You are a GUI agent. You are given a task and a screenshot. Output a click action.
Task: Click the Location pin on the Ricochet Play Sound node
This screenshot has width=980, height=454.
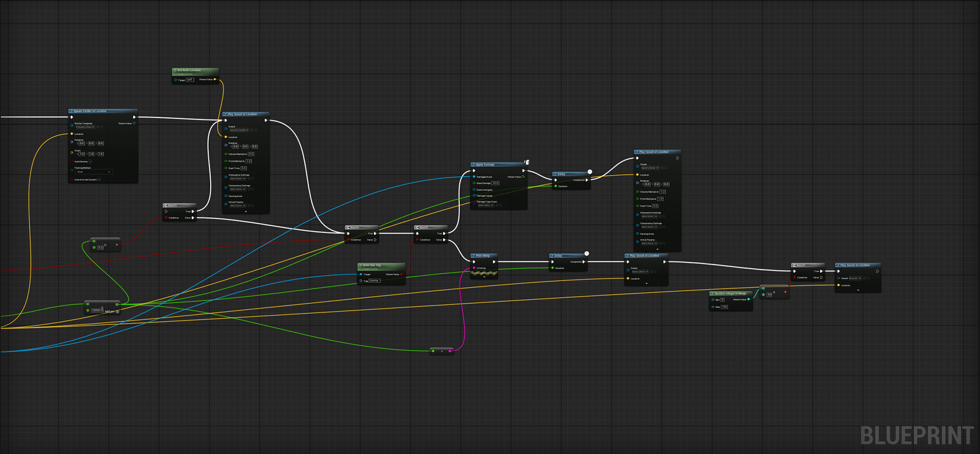pos(839,285)
